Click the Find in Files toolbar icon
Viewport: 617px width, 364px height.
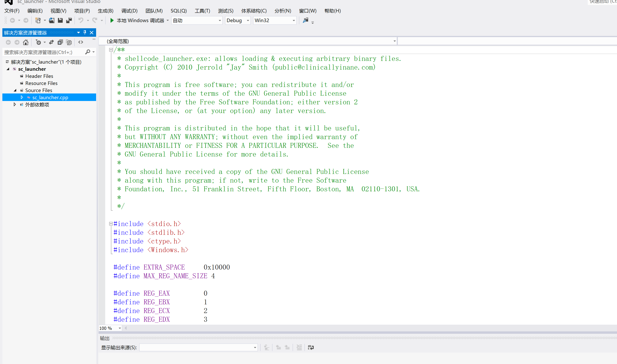(x=306, y=20)
